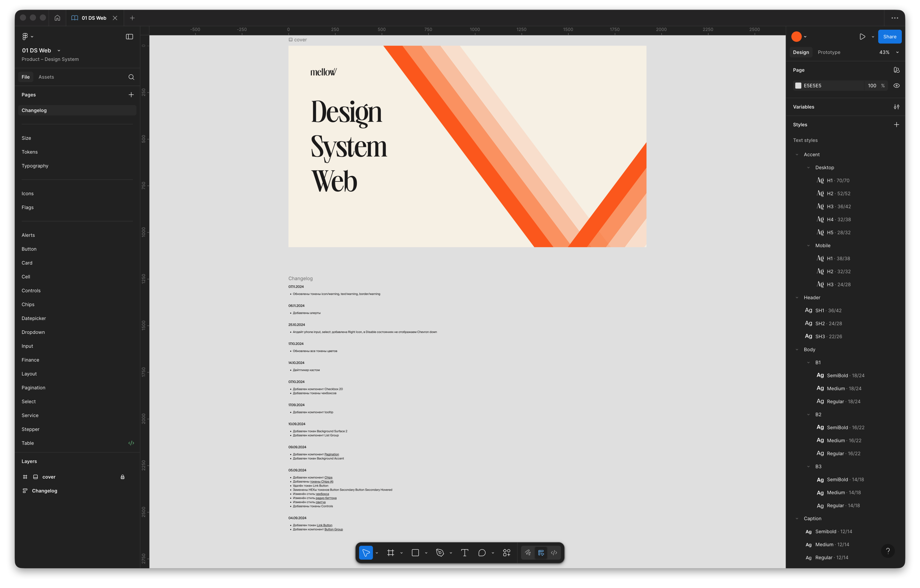Select the Text tool

(464, 552)
